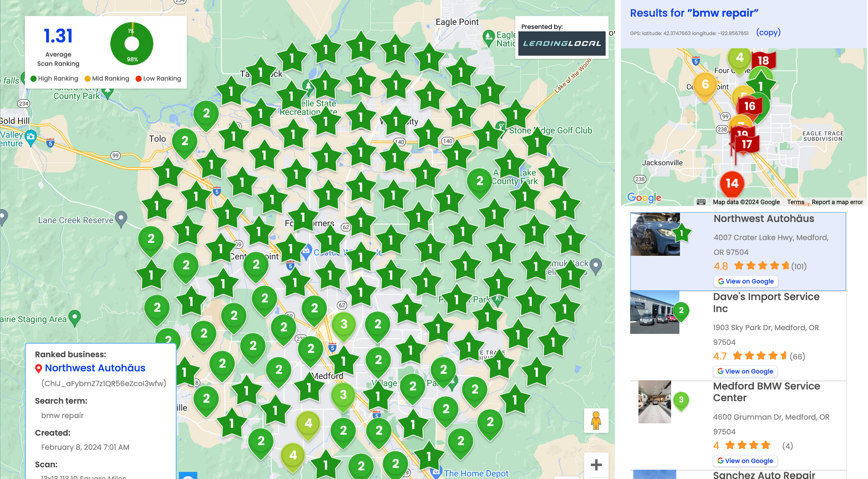Screen dimensions: 868x479
Task: Click rank 3 badge on Medford BMW card
Action: [x=681, y=400]
